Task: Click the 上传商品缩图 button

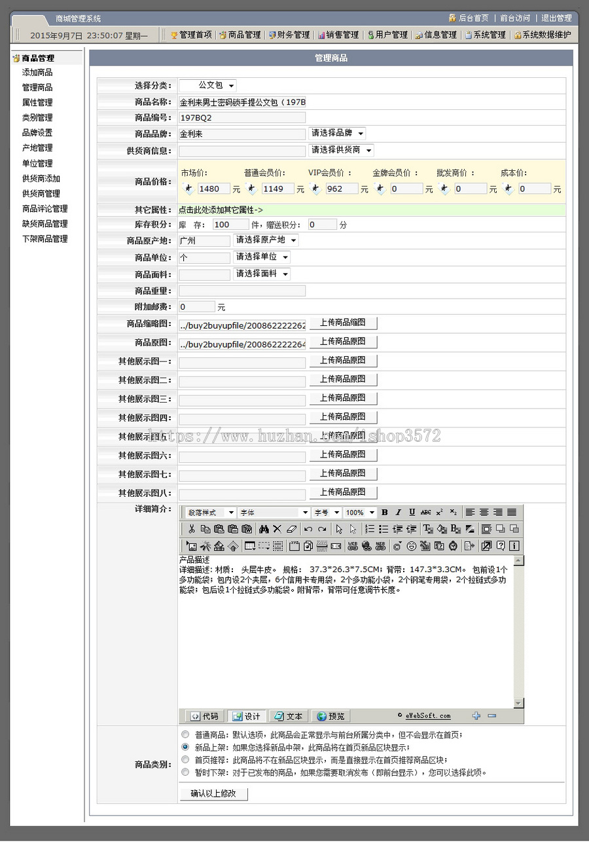Action: tap(343, 323)
